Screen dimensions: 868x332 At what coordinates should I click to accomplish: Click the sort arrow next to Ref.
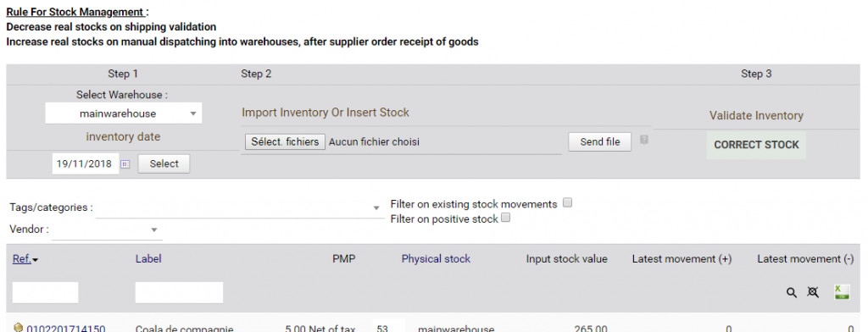(36, 260)
